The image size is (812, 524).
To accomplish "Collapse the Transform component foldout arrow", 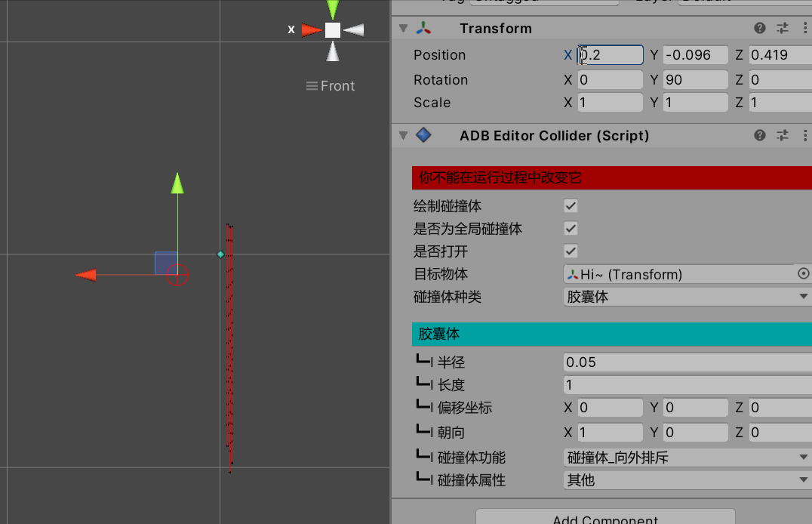I will click(x=403, y=29).
